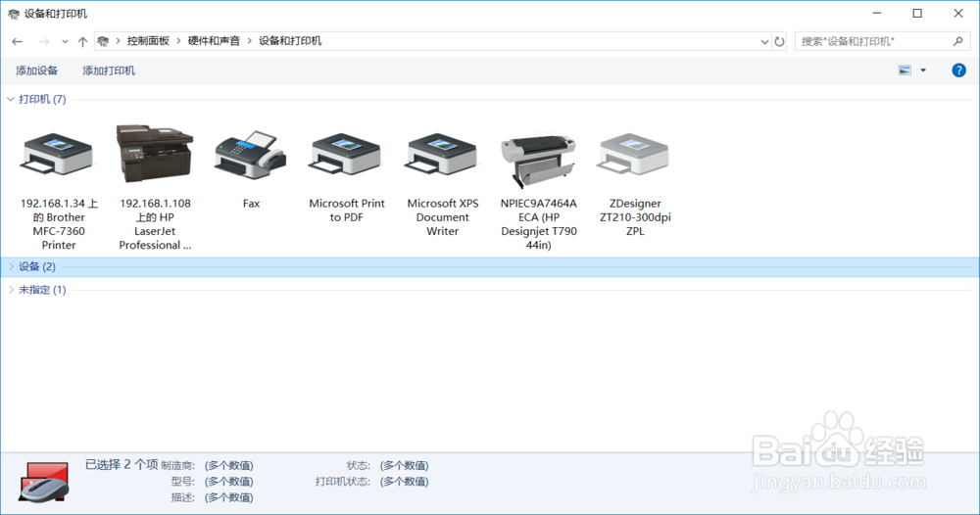
Task: Go up one folder level
Action: coord(82,41)
